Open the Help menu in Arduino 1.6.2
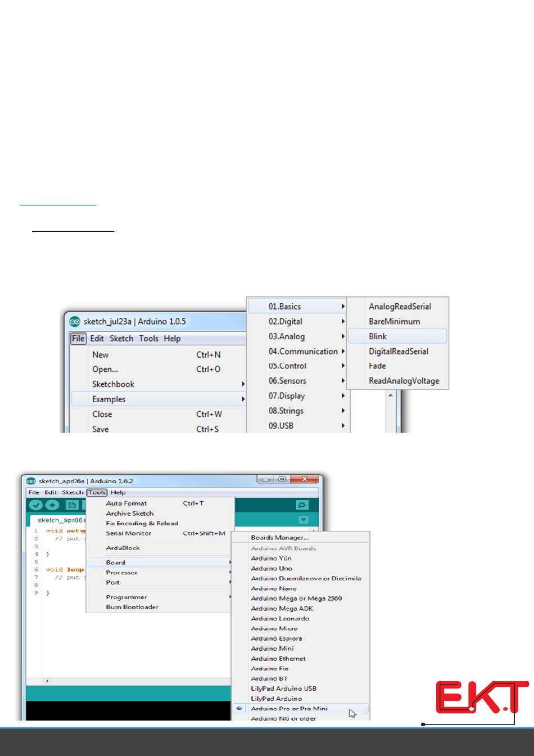The image size is (534, 756). pos(118,493)
